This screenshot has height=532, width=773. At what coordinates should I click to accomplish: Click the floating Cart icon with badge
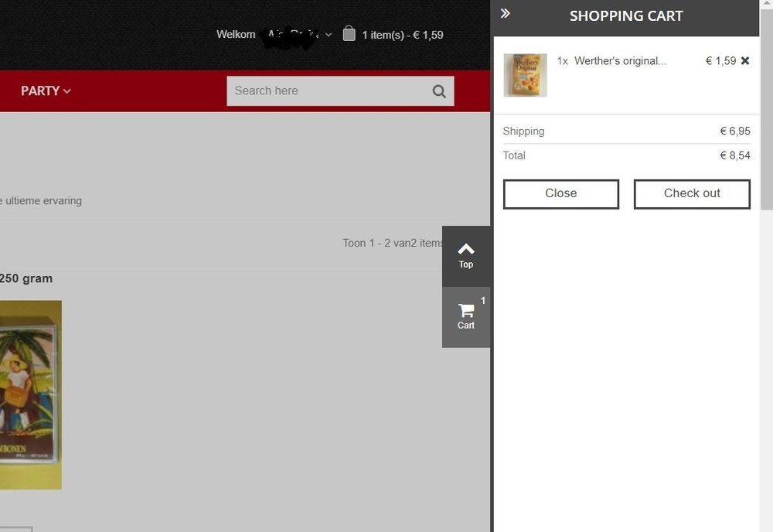[466, 316]
